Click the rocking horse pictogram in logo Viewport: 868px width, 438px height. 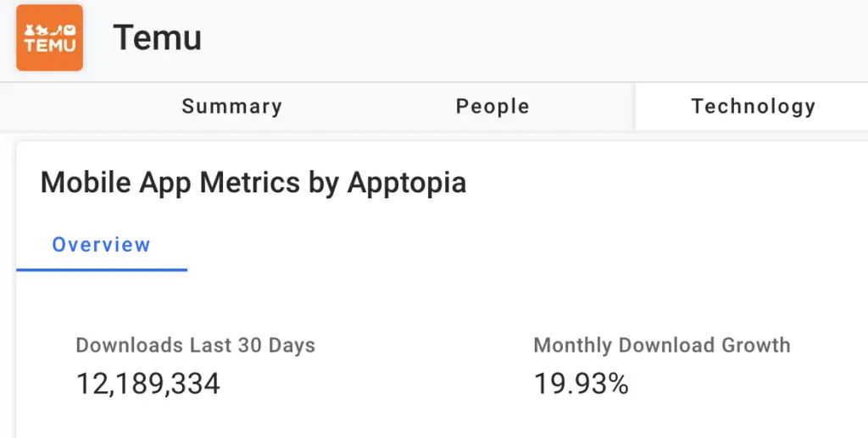[43, 30]
